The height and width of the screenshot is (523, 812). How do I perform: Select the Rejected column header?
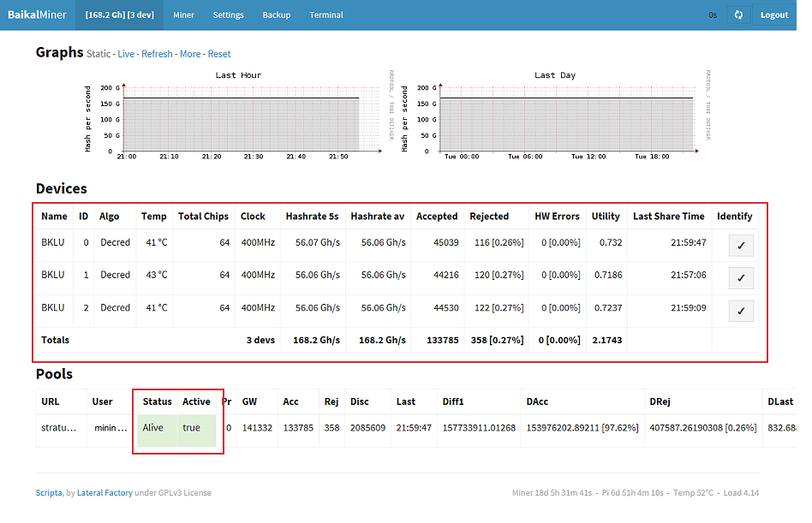coord(489,217)
